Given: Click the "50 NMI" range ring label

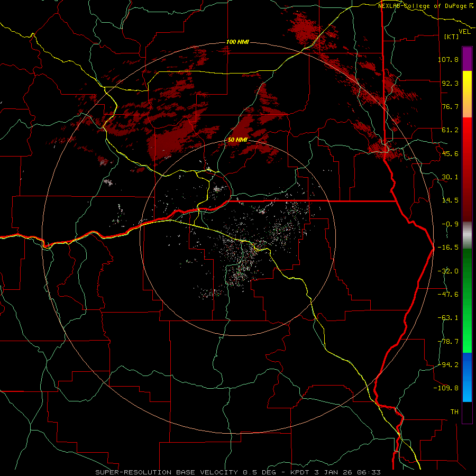Looking at the screenshot, I should pos(237,140).
